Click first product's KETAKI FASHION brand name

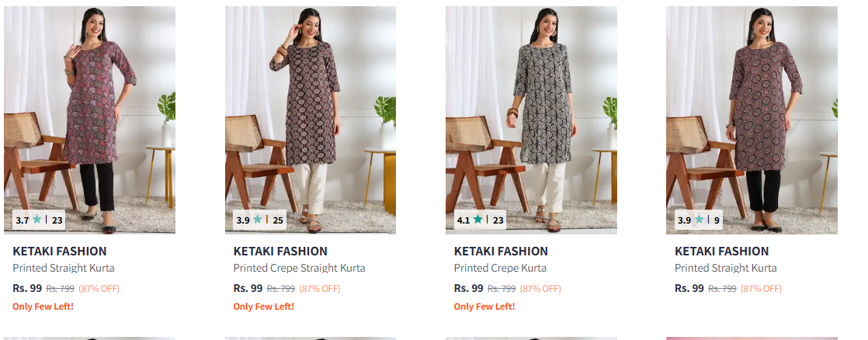point(60,252)
